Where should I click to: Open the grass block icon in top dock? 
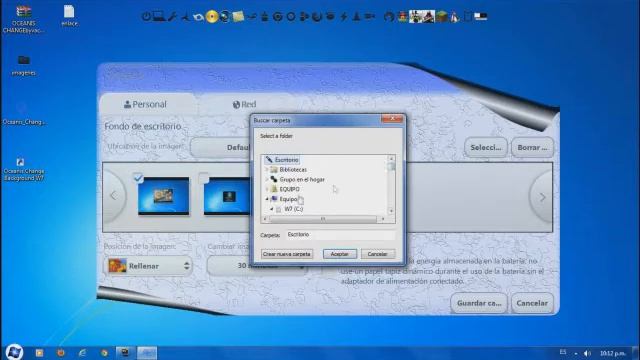pos(442,16)
